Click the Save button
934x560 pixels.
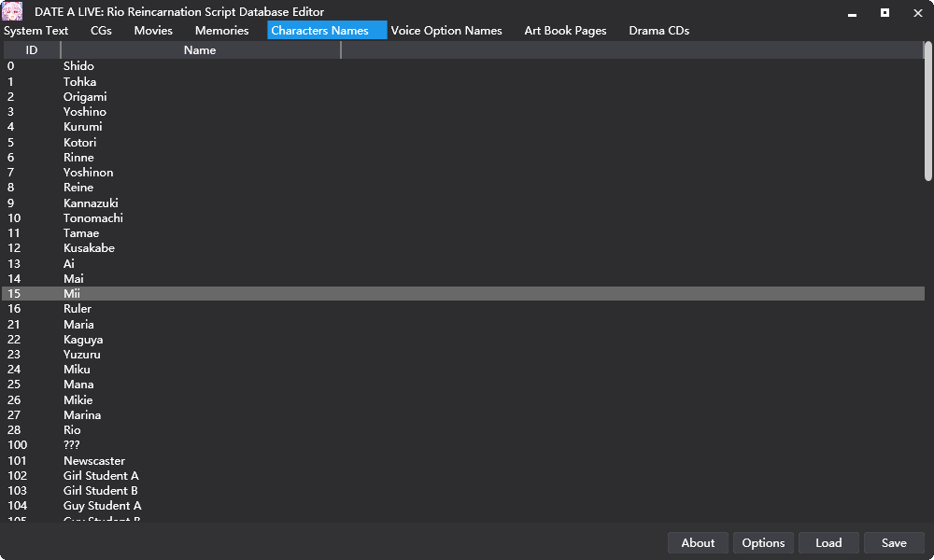pyautogui.click(x=894, y=543)
